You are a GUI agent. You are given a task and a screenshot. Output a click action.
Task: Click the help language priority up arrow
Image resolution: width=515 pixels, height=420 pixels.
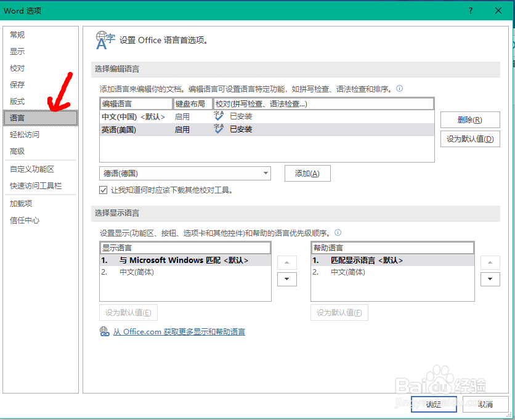coord(490,262)
